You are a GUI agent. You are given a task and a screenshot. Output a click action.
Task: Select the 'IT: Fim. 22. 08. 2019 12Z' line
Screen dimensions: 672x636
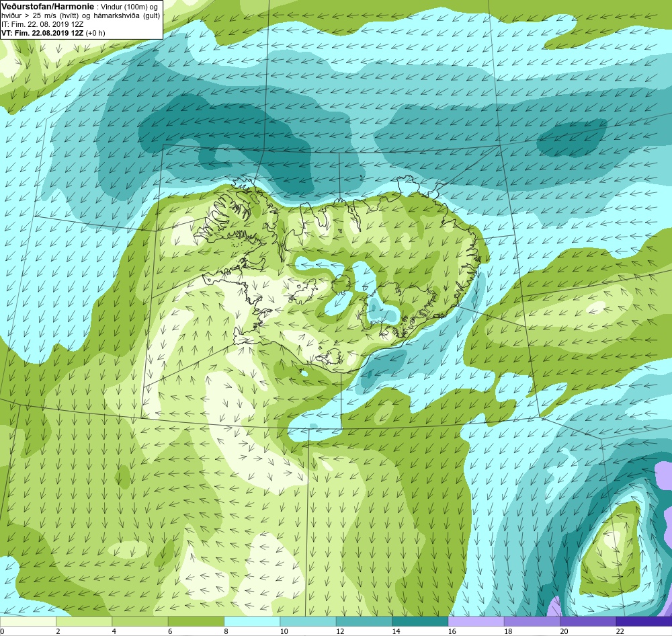[42, 24]
